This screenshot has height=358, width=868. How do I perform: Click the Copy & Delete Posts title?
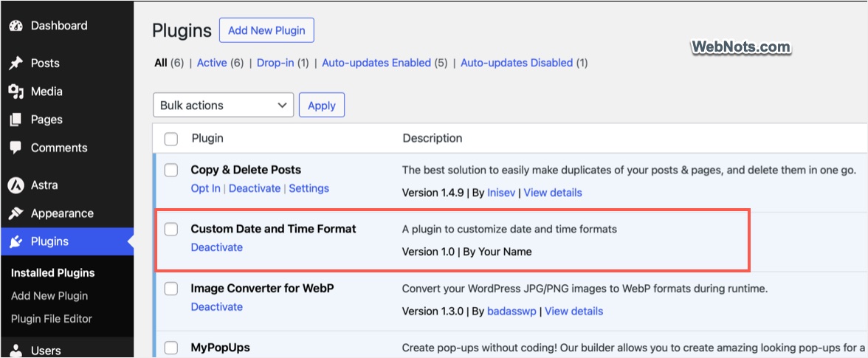coord(246,170)
